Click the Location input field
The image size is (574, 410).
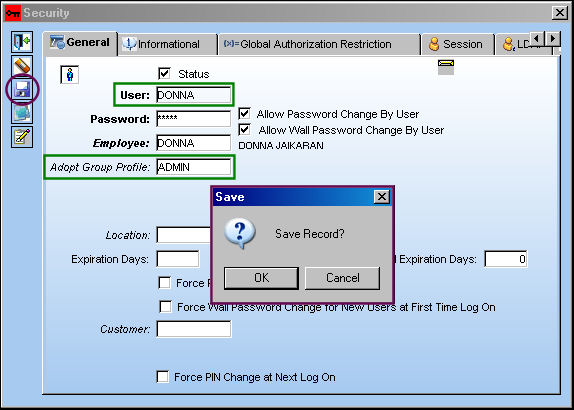pos(184,235)
